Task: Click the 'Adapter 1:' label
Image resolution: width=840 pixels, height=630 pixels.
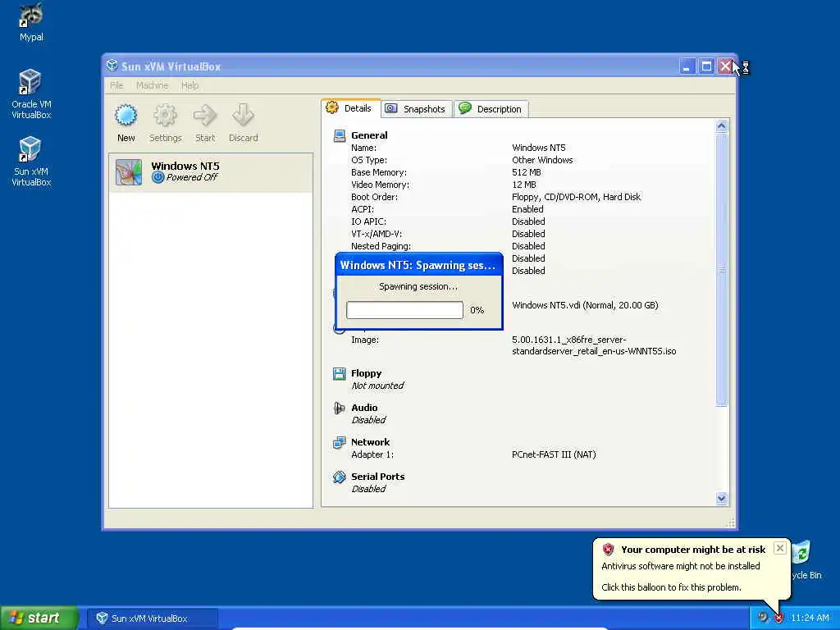Action: [x=372, y=454]
